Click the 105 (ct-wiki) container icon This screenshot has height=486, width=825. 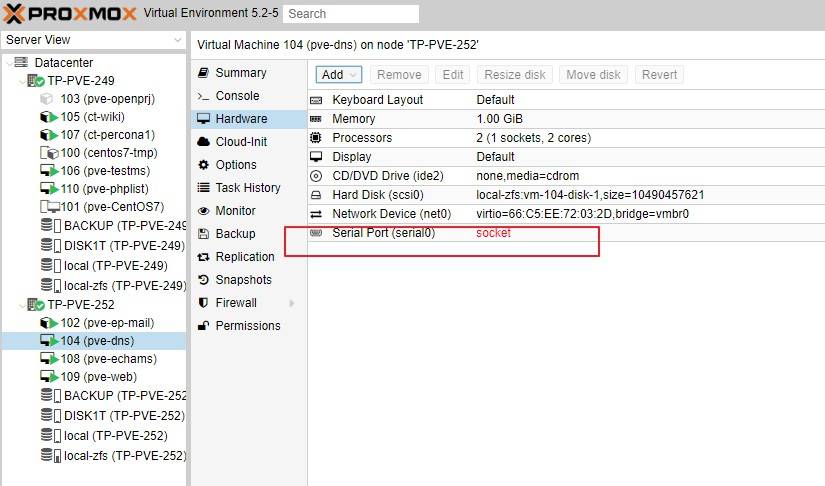click(48, 117)
